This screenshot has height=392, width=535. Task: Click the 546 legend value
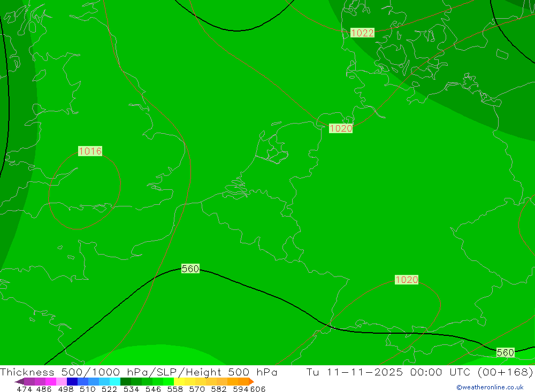click(153, 389)
